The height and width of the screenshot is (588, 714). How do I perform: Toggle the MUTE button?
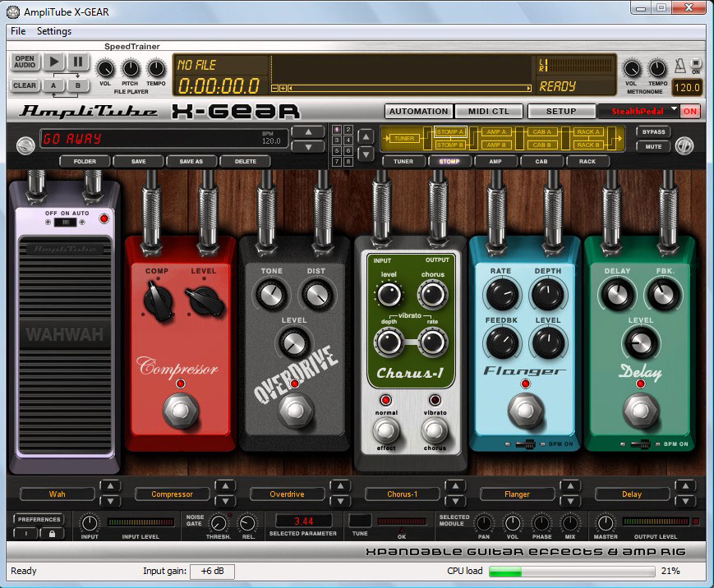tap(653, 146)
